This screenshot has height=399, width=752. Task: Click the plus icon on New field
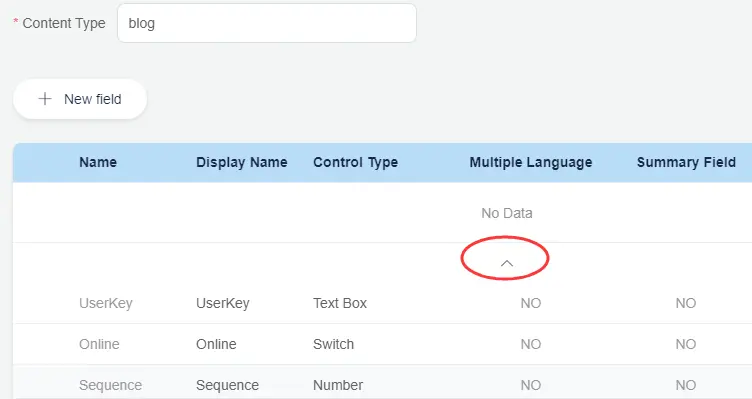45,99
